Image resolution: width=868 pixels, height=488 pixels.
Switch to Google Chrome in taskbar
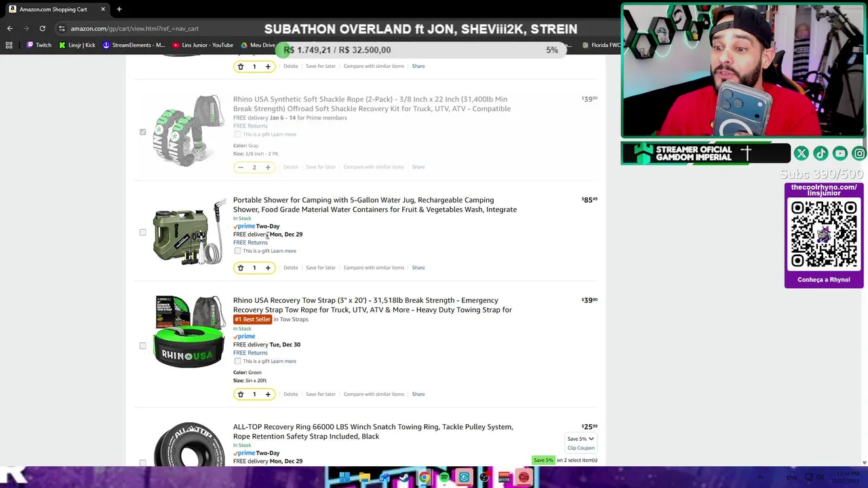pos(425,477)
